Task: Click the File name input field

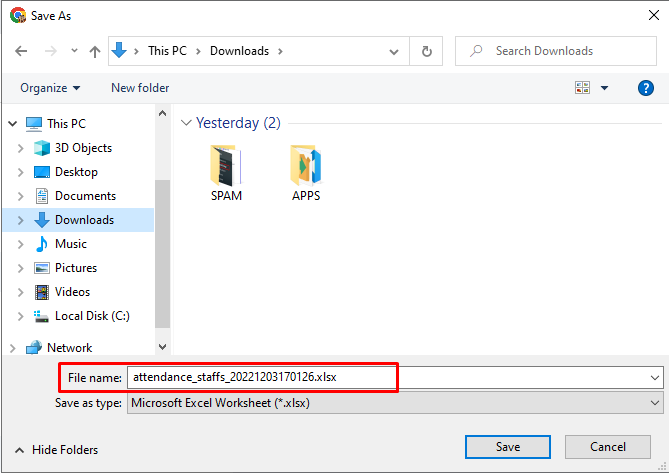Action: pos(395,377)
